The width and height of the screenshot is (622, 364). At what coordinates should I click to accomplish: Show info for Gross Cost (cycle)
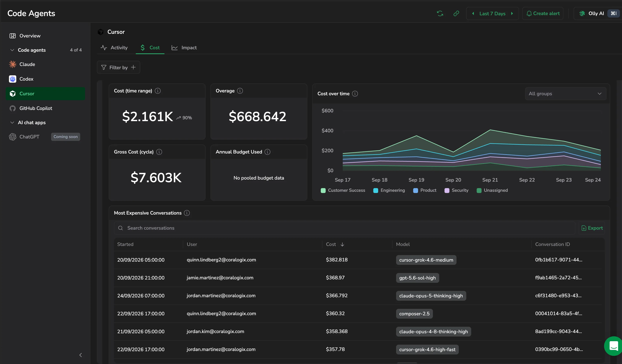coord(159,152)
